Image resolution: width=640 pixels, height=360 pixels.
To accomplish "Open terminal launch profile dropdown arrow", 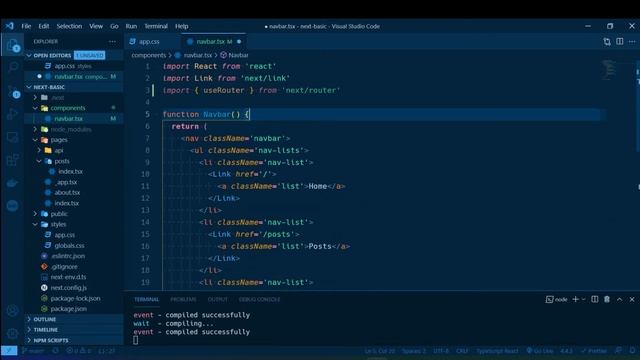I will coord(584,299).
